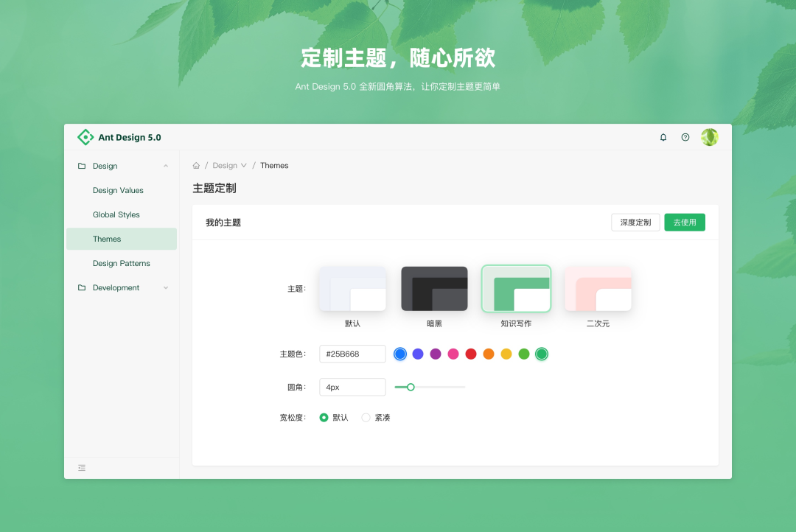Open Design Values menu item
The width and height of the screenshot is (796, 532).
click(122, 190)
